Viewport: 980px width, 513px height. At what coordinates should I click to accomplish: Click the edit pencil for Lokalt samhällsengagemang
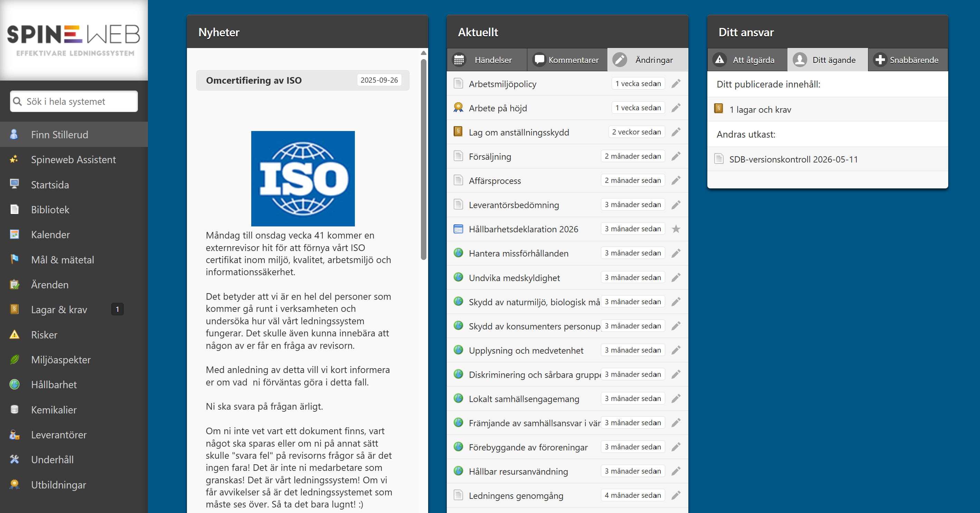pyautogui.click(x=676, y=399)
